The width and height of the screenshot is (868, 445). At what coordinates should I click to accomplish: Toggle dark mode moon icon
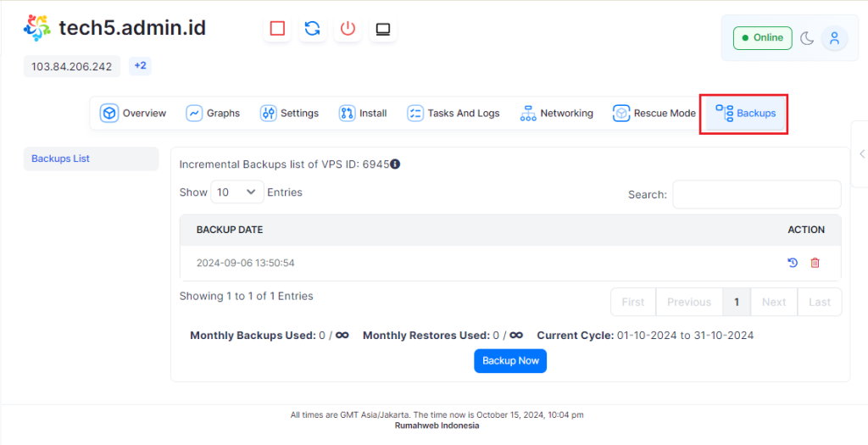pyautogui.click(x=807, y=38)
